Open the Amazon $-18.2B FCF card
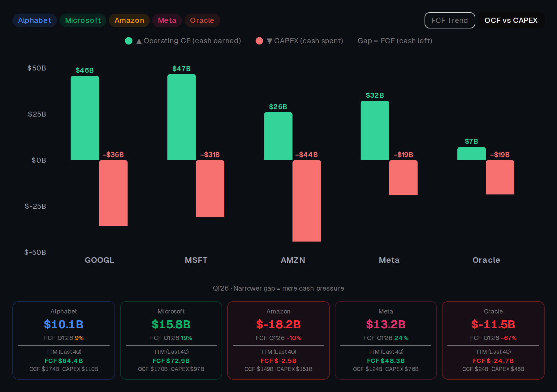The height and width of the screenshot is (392, 557). 278,340
